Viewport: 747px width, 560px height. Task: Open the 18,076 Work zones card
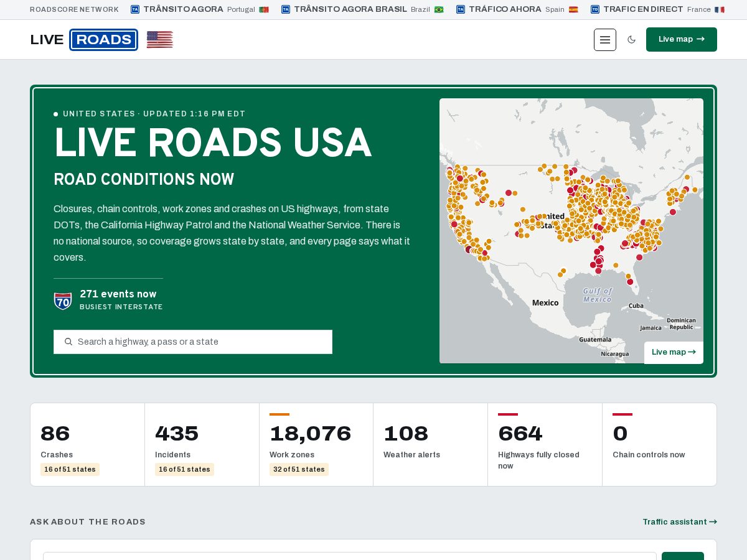316,444
